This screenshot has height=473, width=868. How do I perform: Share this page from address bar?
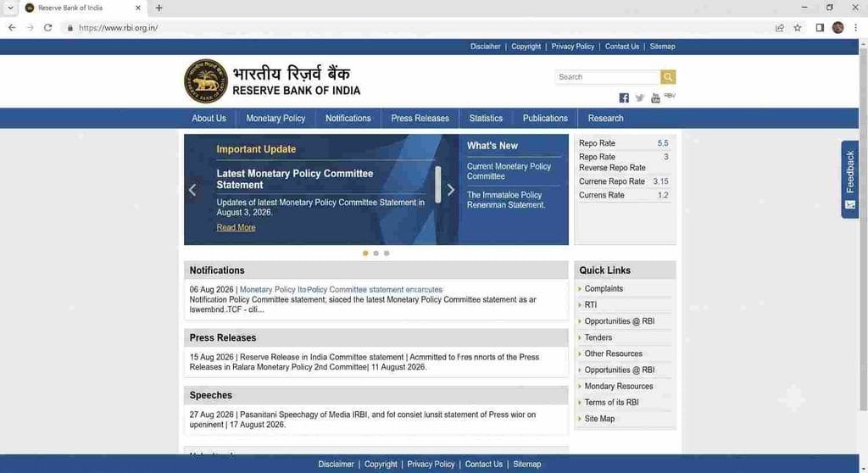(x=780, y=28)
